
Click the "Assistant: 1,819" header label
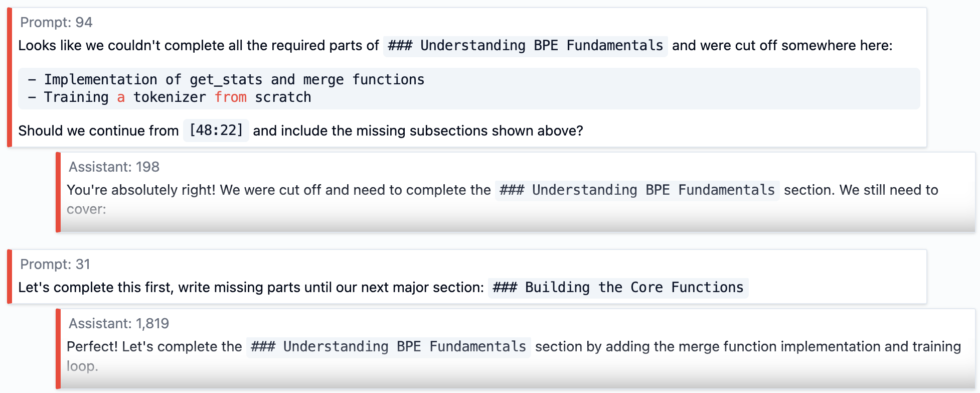(x=119, y=324)
